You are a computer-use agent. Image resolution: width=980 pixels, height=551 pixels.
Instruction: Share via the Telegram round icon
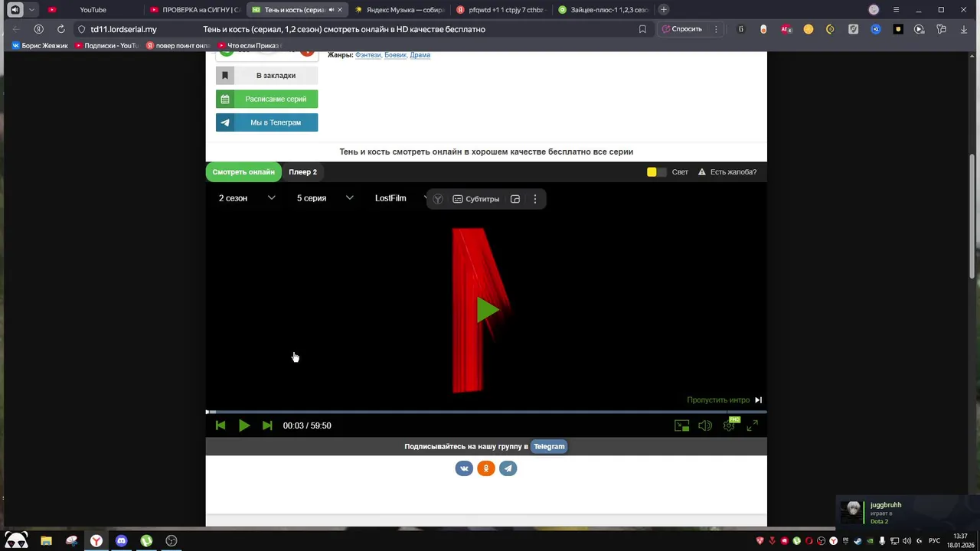click(x=508, y=468)
